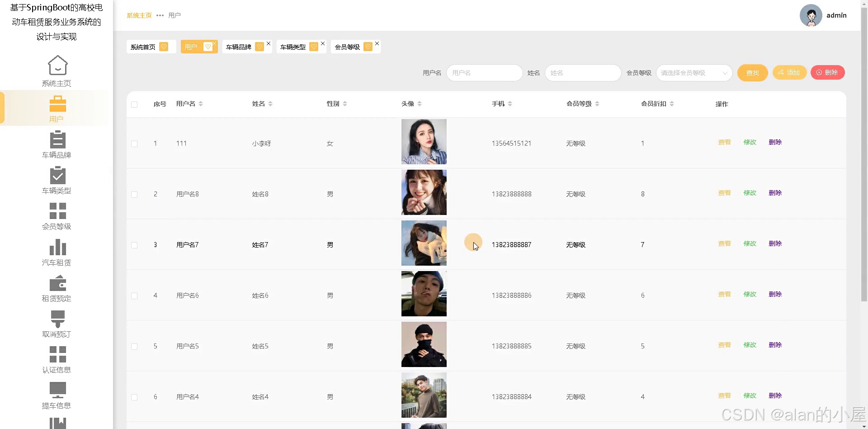Close the 用户 tab
This screenshot has height=429, width=868.
pyautogui.click(x=214, y=43)
